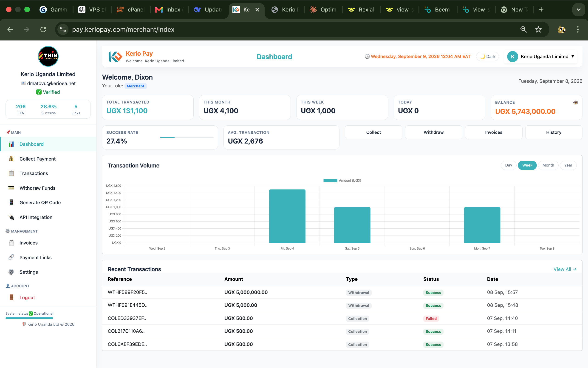This screenshot has width=588, height=368.
Task: Select Month chart range
Action: pos(548,165)
